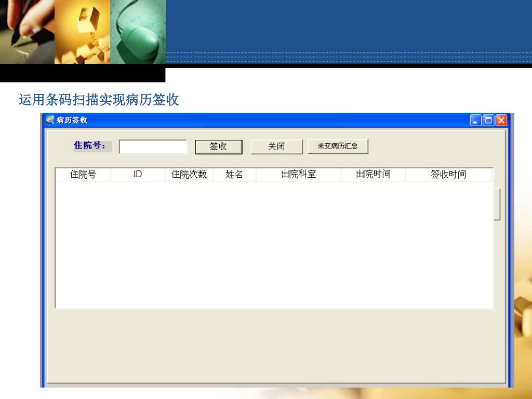Click the 住院次数 column header
The image size is (532, 399).
pyautogui.click(x=189, y=175)
